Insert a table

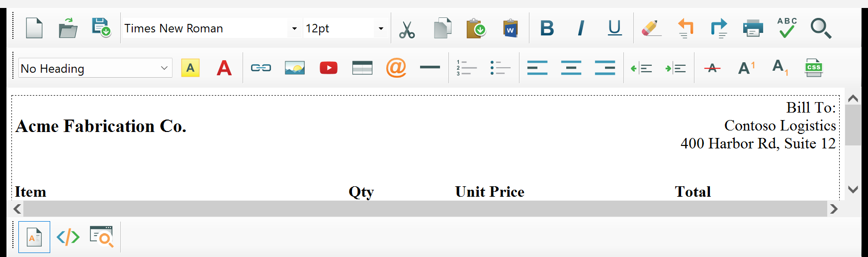[x=362, y=68]
